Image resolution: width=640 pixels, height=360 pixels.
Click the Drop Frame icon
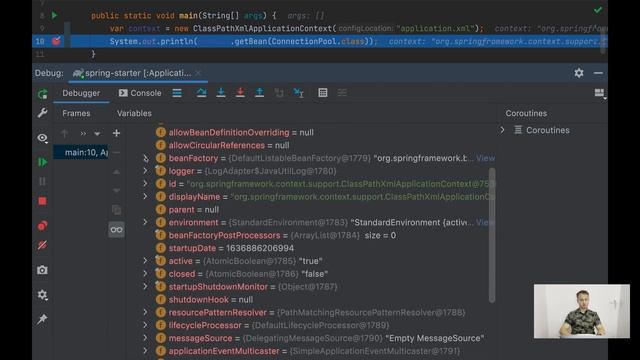[279, 93]
